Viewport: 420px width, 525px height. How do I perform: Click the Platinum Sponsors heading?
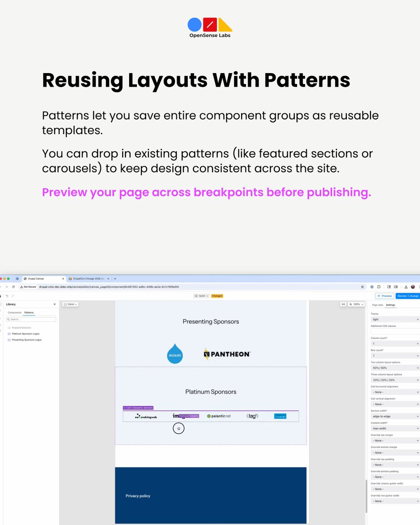[211, 392]
